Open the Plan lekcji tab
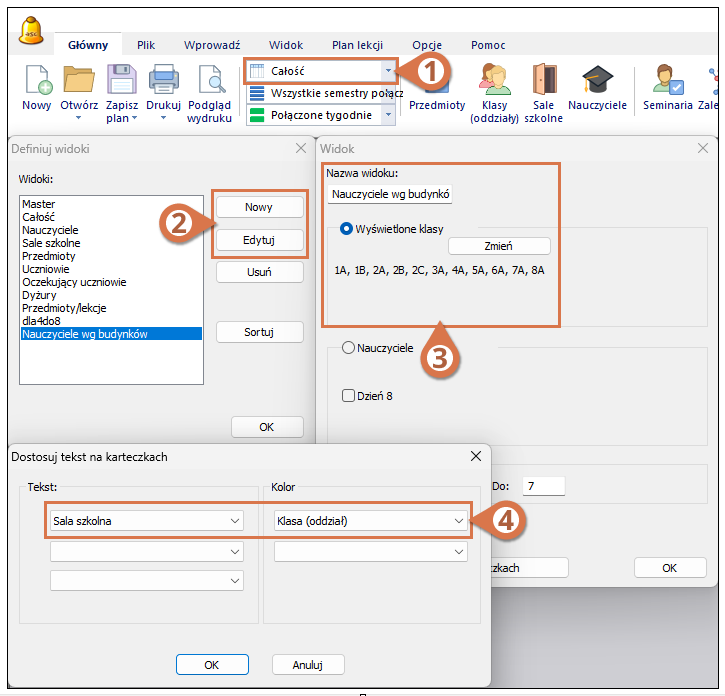Image resolution: width=725 pixels, height=696 pixels. click(357, 45)
